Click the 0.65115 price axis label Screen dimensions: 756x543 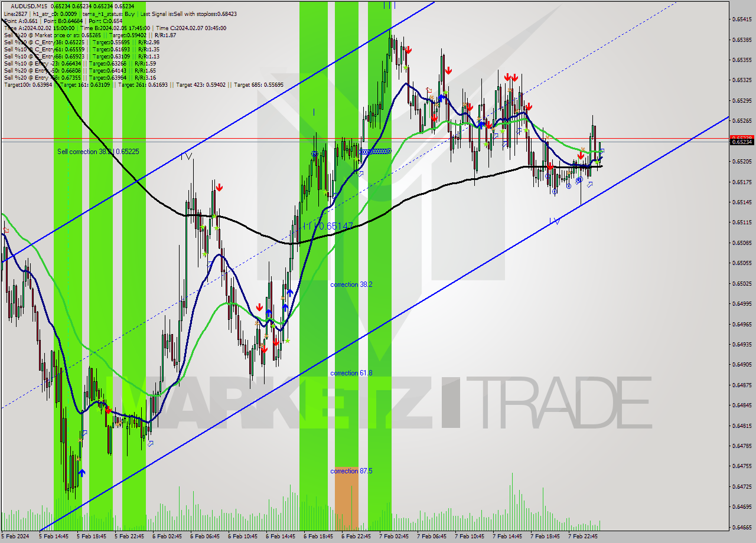coord(742,222)
